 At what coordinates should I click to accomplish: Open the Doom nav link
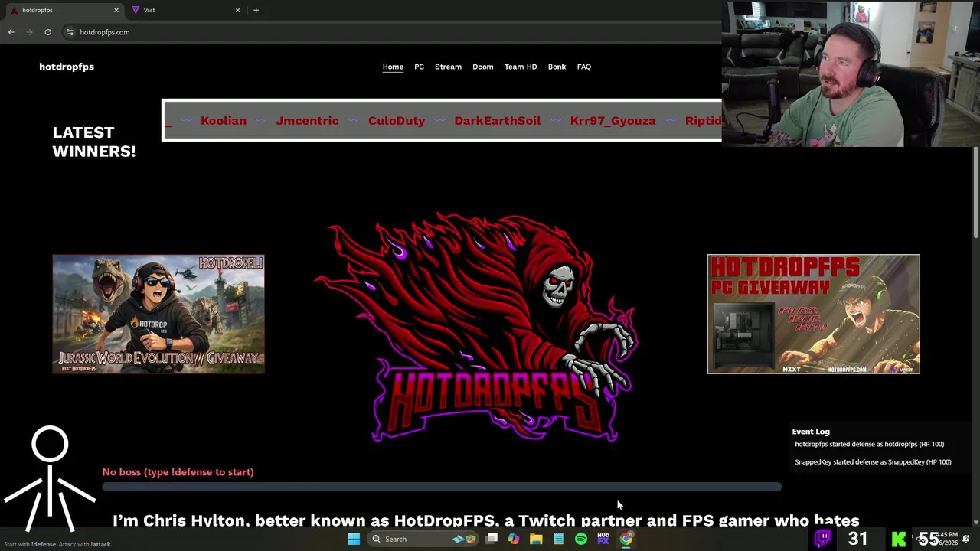point(482,67)
